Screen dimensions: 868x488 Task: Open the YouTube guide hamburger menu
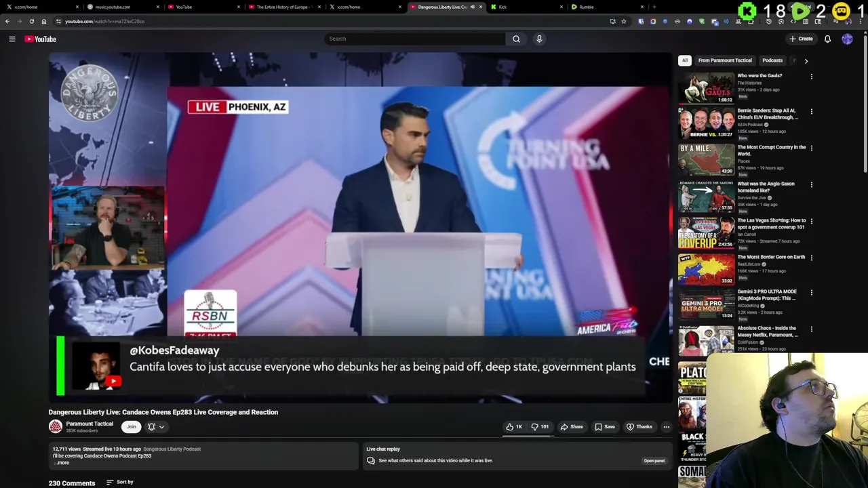[x=12, y=39]
